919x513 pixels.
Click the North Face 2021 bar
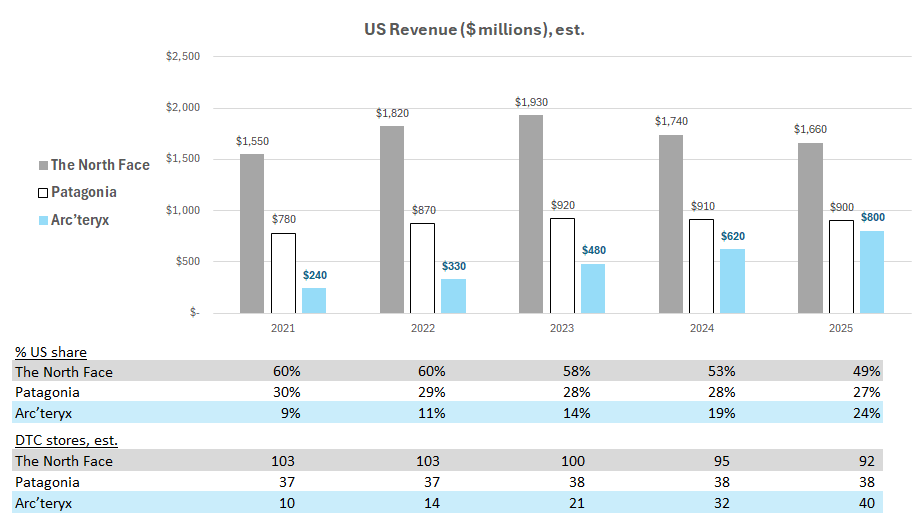click(x=252, y=233)
